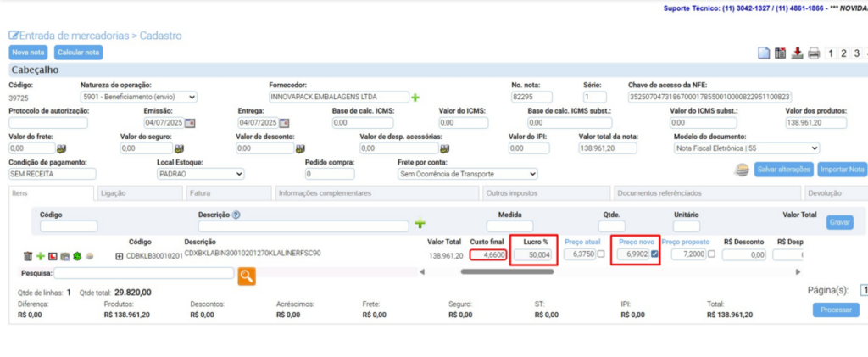Click the Pedido compra field

330,174
